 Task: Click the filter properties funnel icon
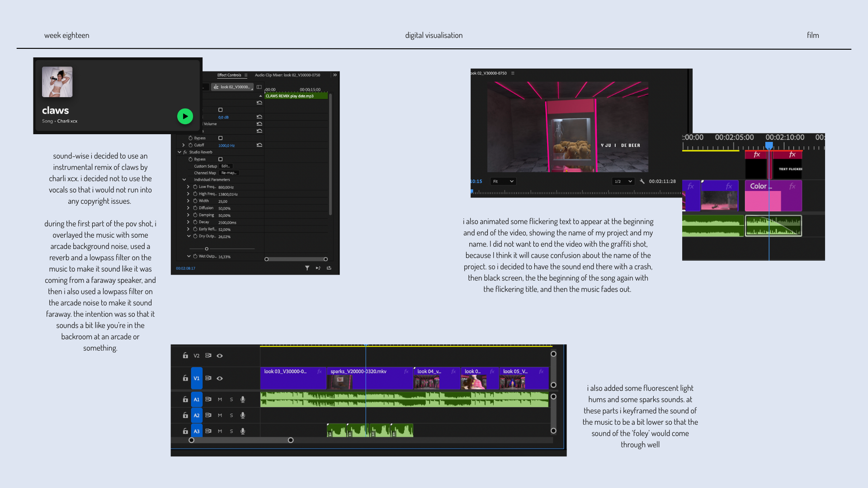pos(307,268)
